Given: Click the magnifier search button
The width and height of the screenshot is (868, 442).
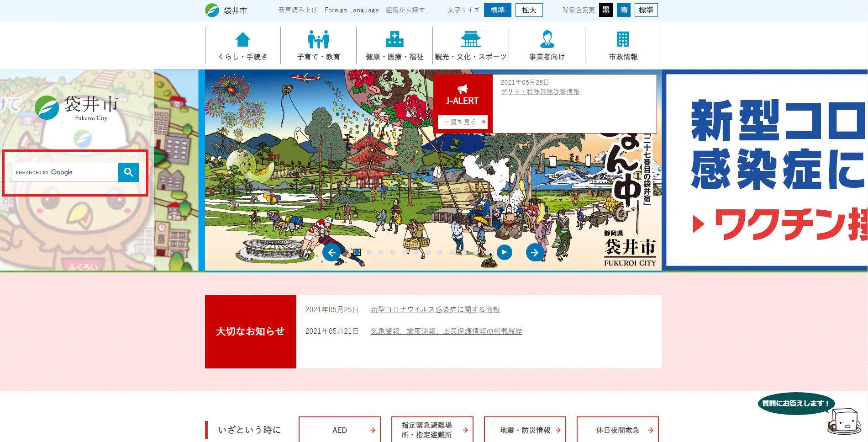Looking at the screenshot, I should click(128, 172).
